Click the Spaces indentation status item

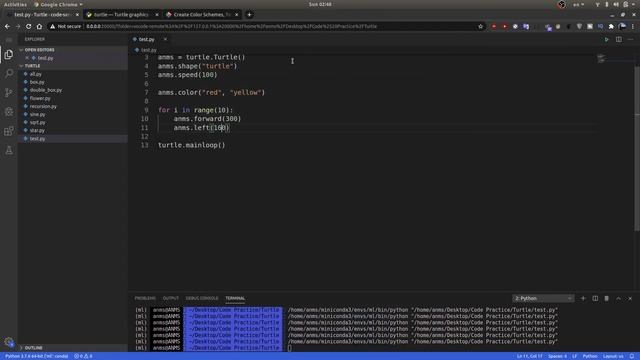coord(557,356)
